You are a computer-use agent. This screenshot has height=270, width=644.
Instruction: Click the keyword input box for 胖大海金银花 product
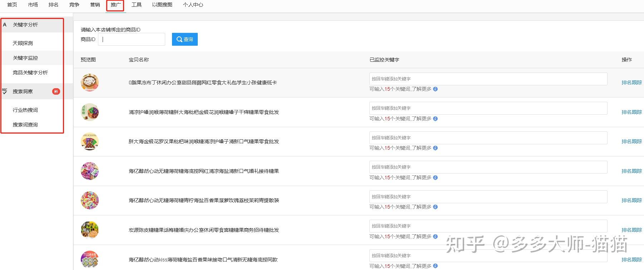pos(488,138)
